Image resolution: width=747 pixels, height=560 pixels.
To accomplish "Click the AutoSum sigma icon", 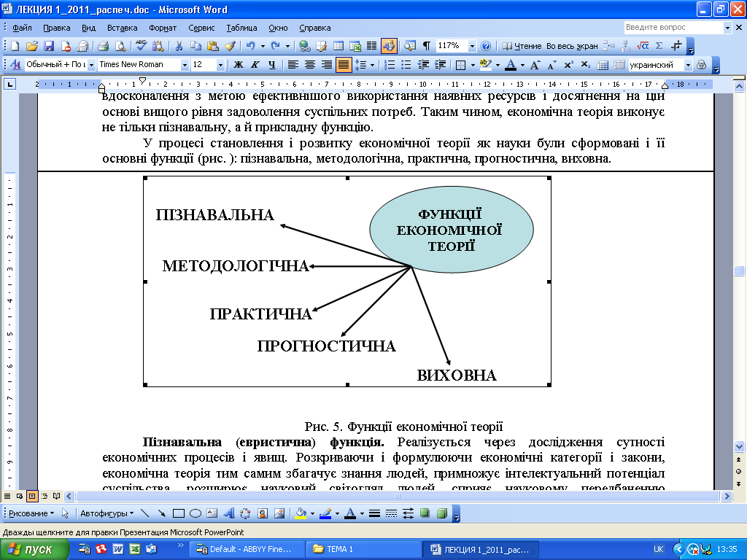I will pos(659,46).
